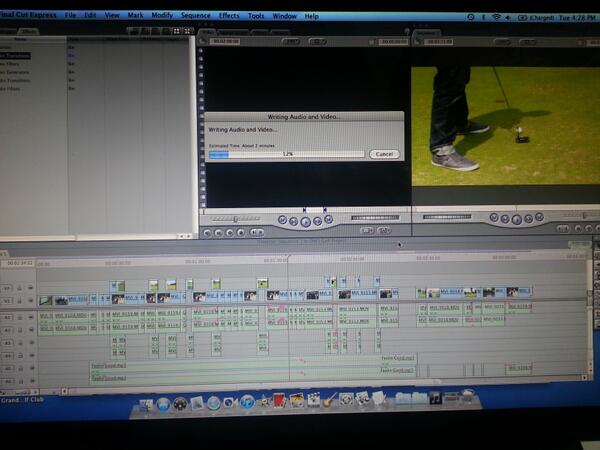600x450 pixels.
Task: Click Match Frame button in Viewer
Action: tap(207, 232)
